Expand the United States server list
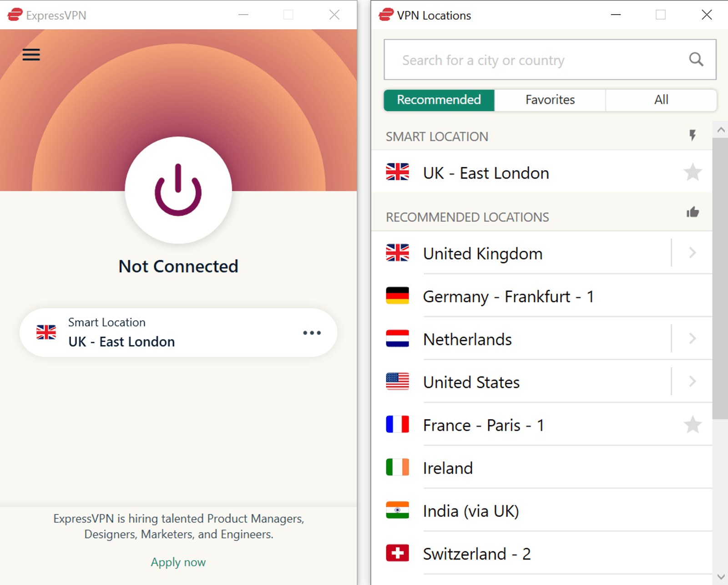The height and width of the screenshot is (585, 728). (693, 382)
